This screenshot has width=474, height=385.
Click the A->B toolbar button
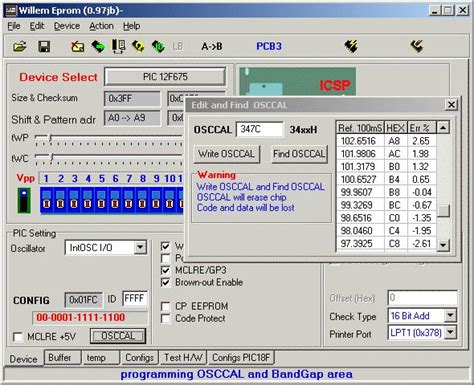pos(212,46)
